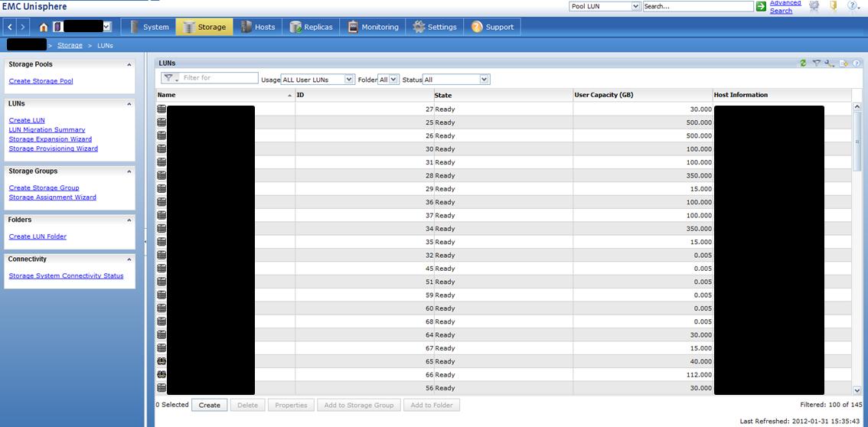Open the Settings menu

pyautogui.click(x=435, y=27)
